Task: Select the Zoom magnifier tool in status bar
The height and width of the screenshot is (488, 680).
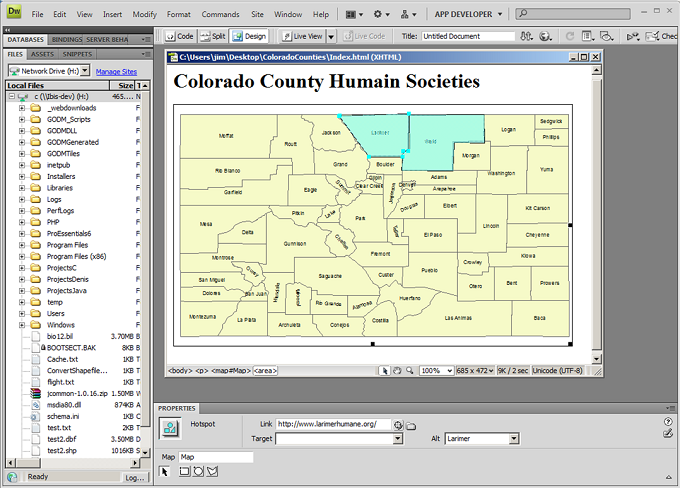Action: click(409, 371)
